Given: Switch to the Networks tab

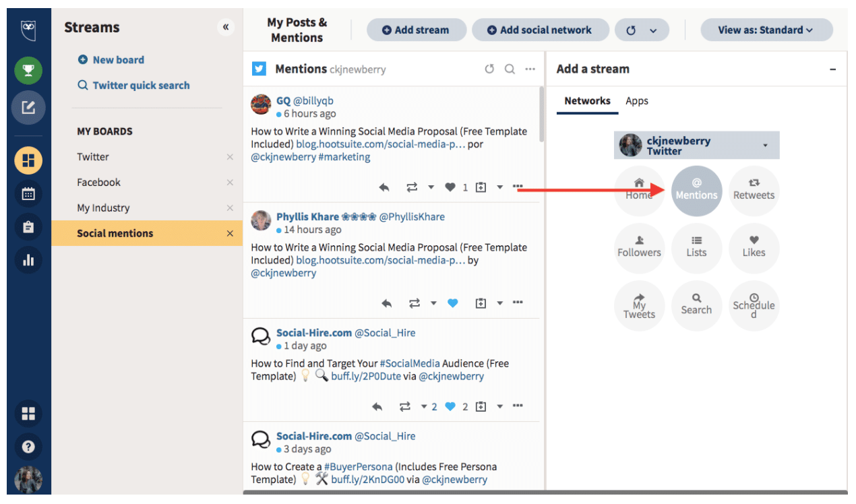Looking at the screenshot, I should tap(587, 101).
